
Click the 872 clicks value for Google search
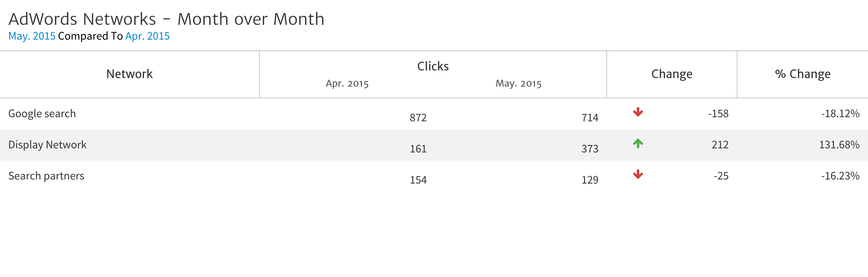coord(418,117)
